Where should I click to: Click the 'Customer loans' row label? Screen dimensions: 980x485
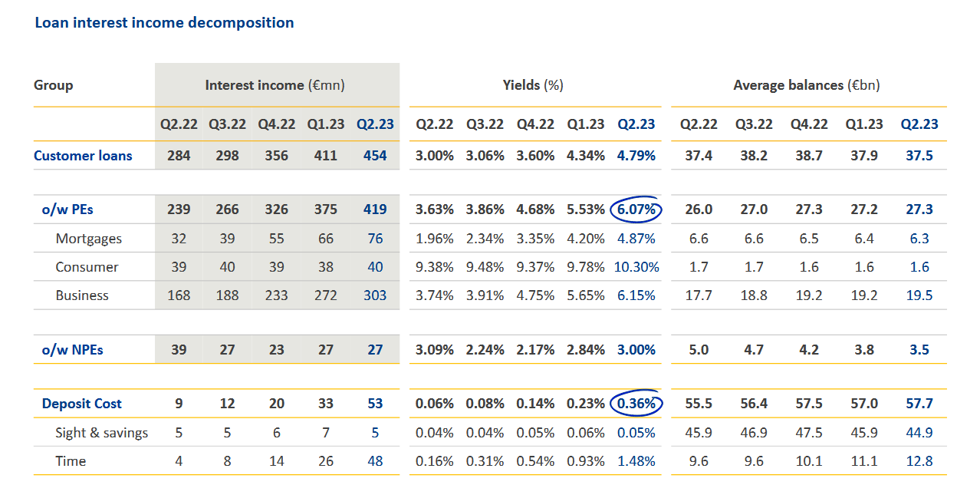[83, 156]
